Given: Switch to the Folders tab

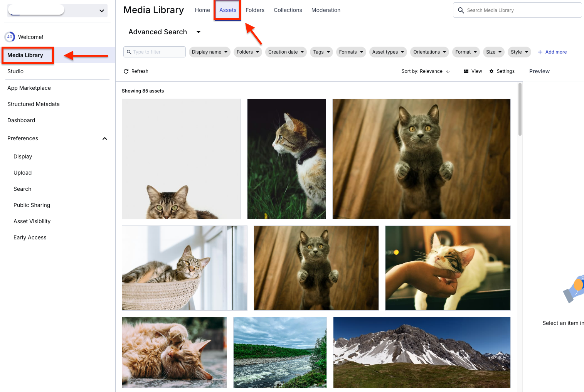Looking at the screenshot, I should pyautogui.click(x=255, y=10).
